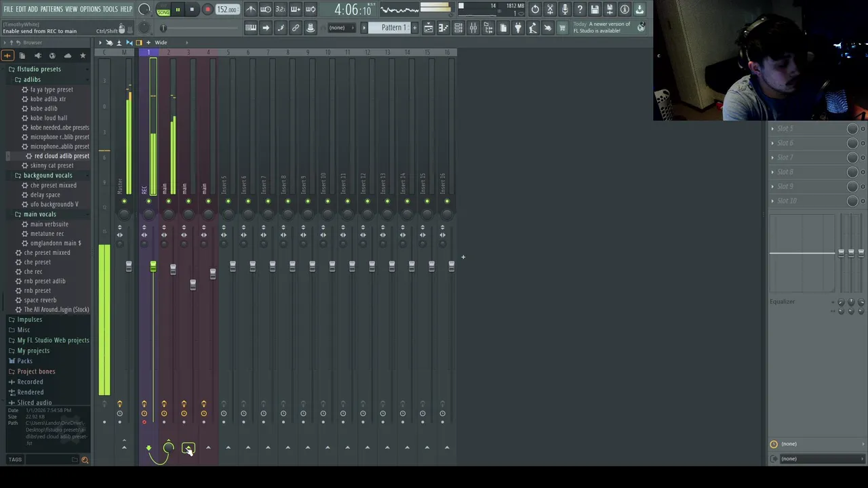Open the TOOLS menu
Image resolution: width=868 pixels, height=488 pixels.
point(110,9)
